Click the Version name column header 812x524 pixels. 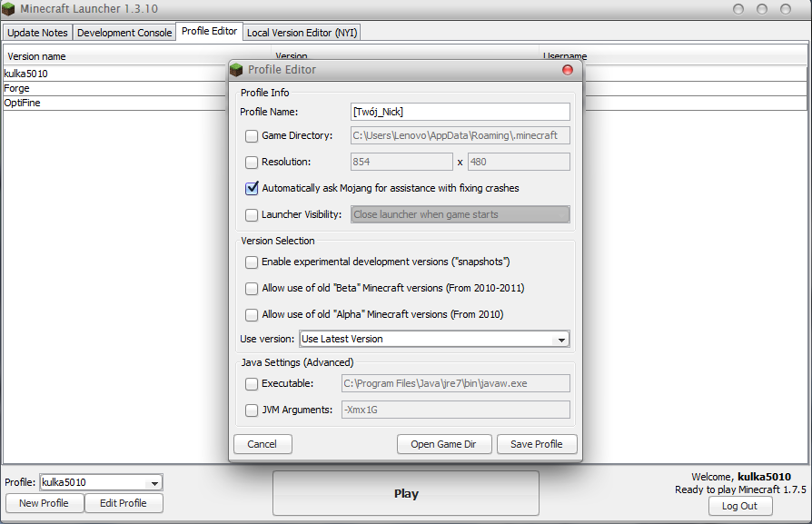pos(137,56)
